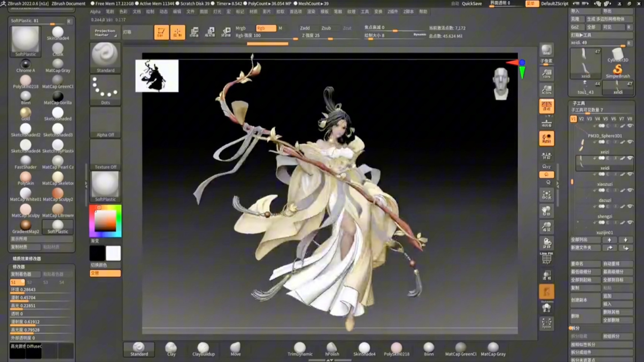644x362 pixels.
Task: Toggle XYZ rotation axis mode
Action: pyautogui.click(x=547, y=166)
